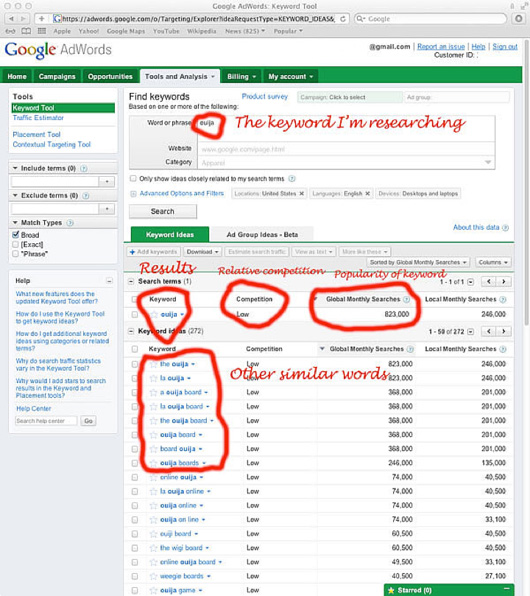This screenshot has height=596, width=530.
Task: Click plus button beside Include terms field
Action: 107,182
